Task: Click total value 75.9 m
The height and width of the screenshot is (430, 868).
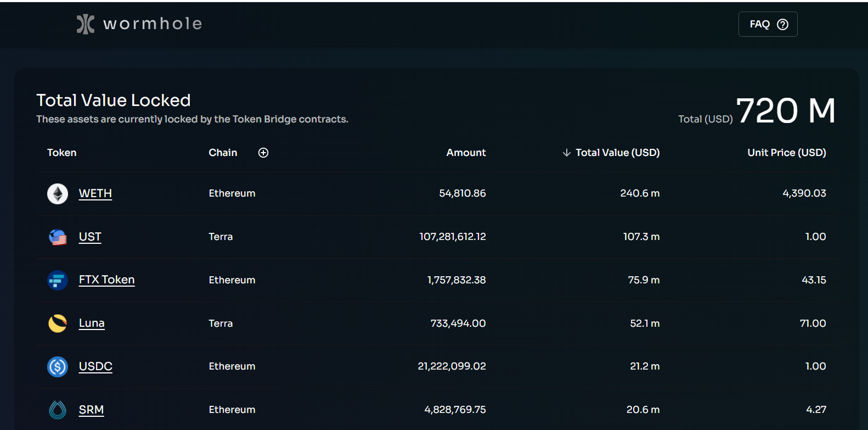Action: [644, 280]
